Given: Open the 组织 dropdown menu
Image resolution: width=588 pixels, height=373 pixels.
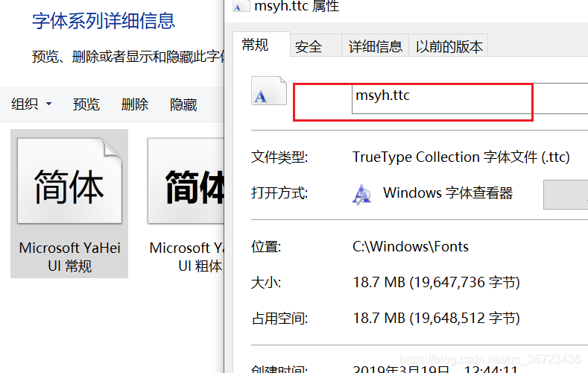Looking at the screenshot, I should [x=31, y=104].
